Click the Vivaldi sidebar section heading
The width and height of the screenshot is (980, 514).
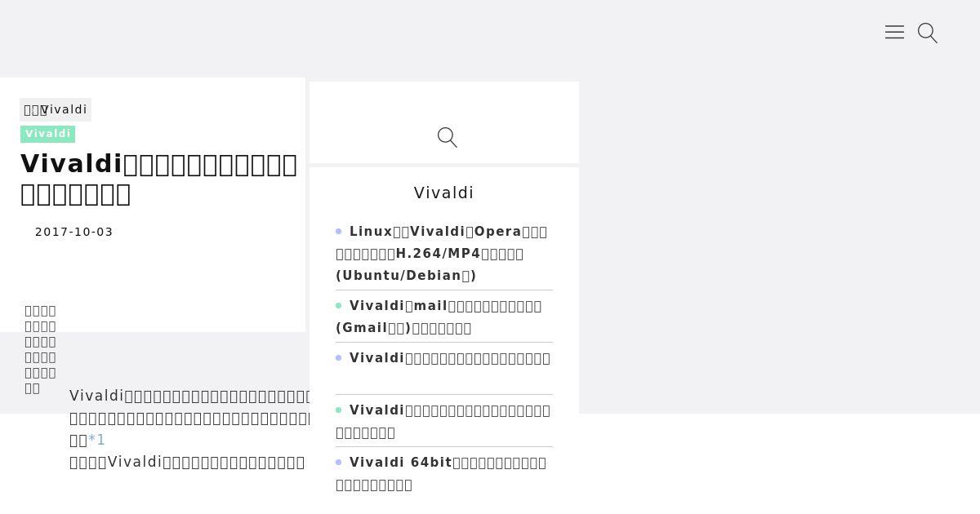coord(444,193)
